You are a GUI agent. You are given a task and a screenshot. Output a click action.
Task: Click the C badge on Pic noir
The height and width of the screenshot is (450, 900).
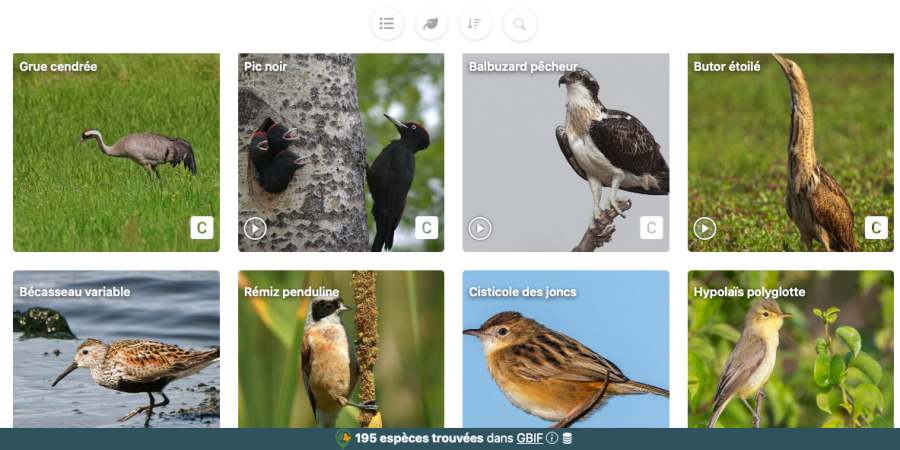(426, 228)
